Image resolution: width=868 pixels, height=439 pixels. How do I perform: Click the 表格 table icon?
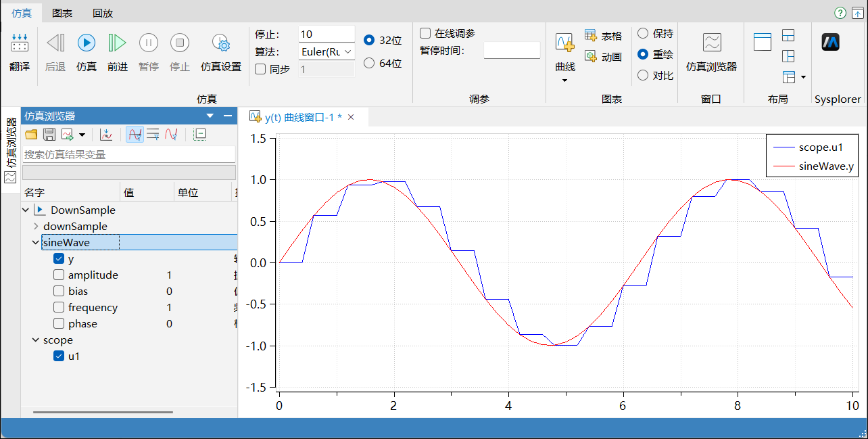591,36
